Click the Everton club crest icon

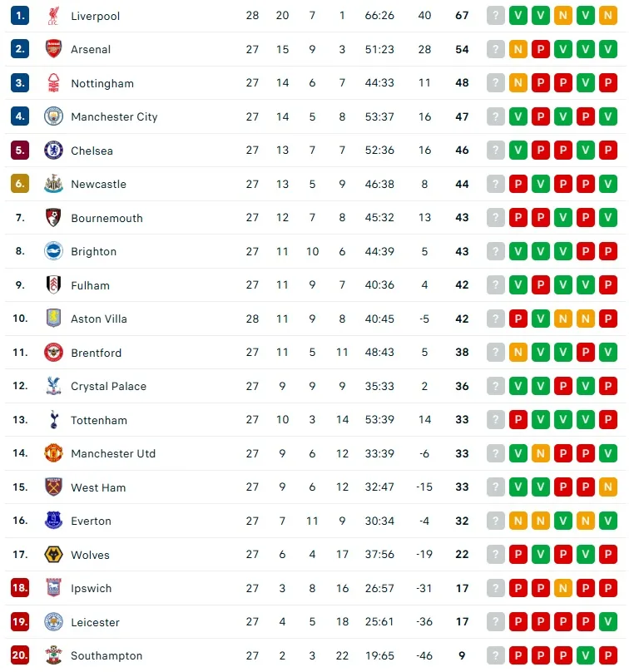53,521
